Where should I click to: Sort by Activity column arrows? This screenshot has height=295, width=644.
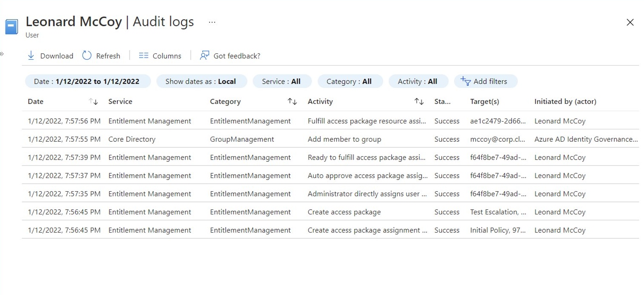coord(419,102)
